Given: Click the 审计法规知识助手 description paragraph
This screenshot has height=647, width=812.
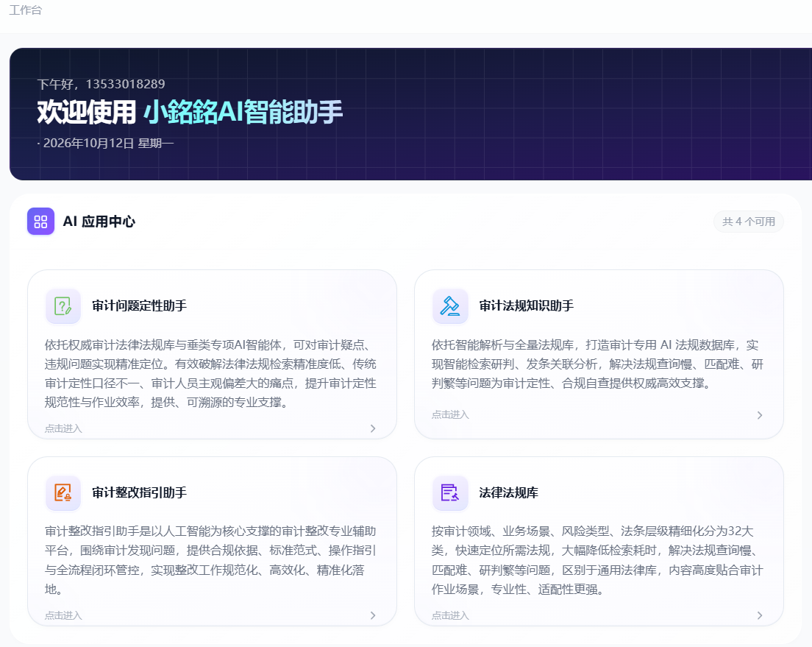Looking at the screenshot, I should [x=598, y=364].
